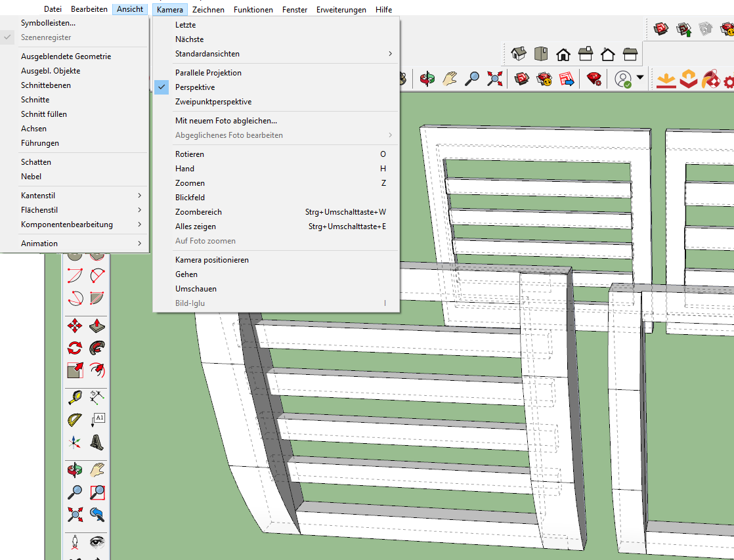Activate Zoom Extents in the top toolbar

(494, 80)
